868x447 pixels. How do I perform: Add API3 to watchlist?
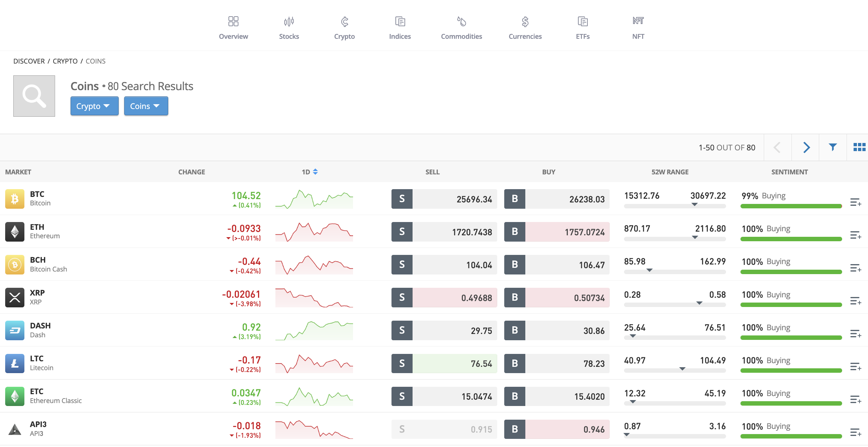click(x=855, y=432)
